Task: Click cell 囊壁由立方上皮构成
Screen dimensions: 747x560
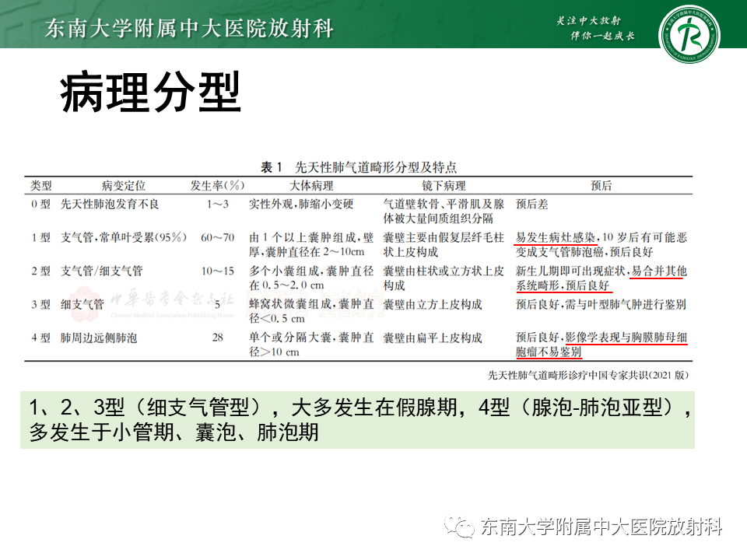Action: click(433, 305)
